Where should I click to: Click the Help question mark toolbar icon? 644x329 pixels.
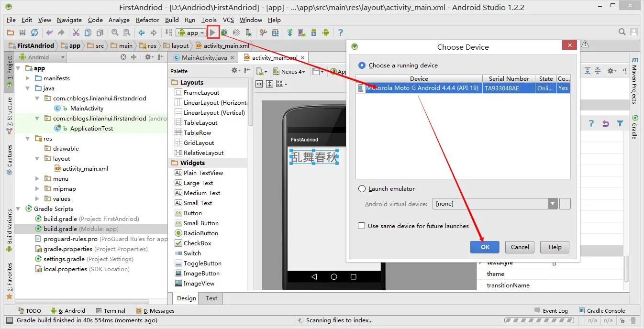(x=341, y=33)
